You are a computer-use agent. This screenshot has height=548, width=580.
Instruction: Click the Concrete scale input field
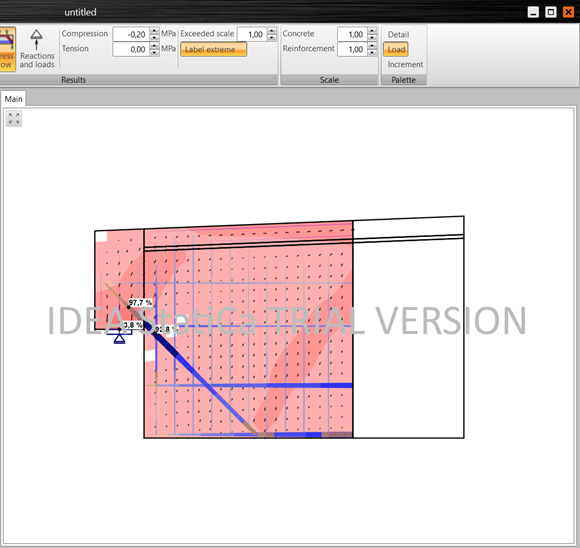coord(353,34)
